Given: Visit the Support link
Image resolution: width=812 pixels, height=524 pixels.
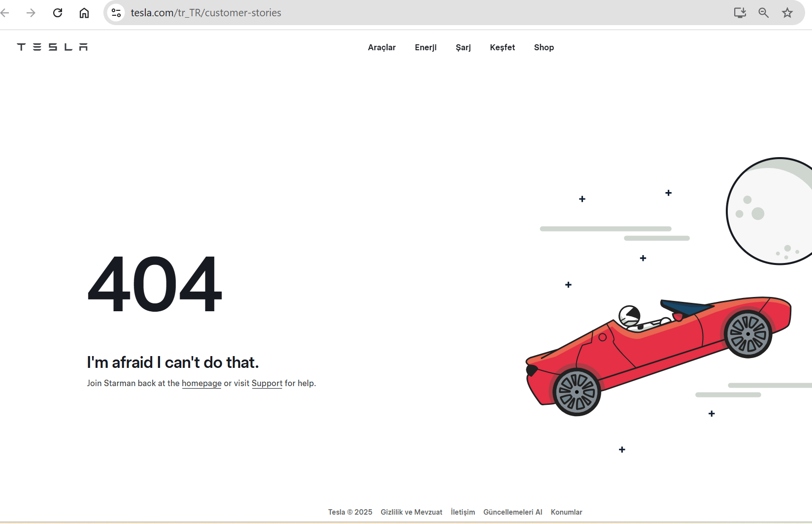Looking at the screenshot, I should (x=267, y=383).
